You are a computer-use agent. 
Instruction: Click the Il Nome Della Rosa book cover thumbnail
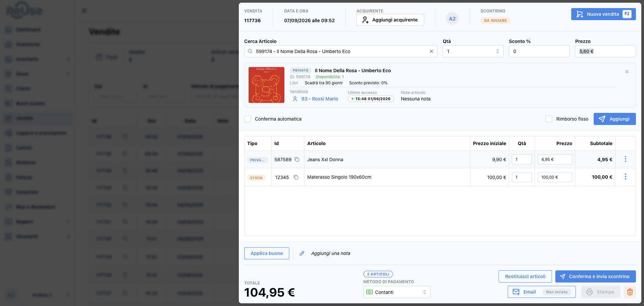[x=266, y=85]
